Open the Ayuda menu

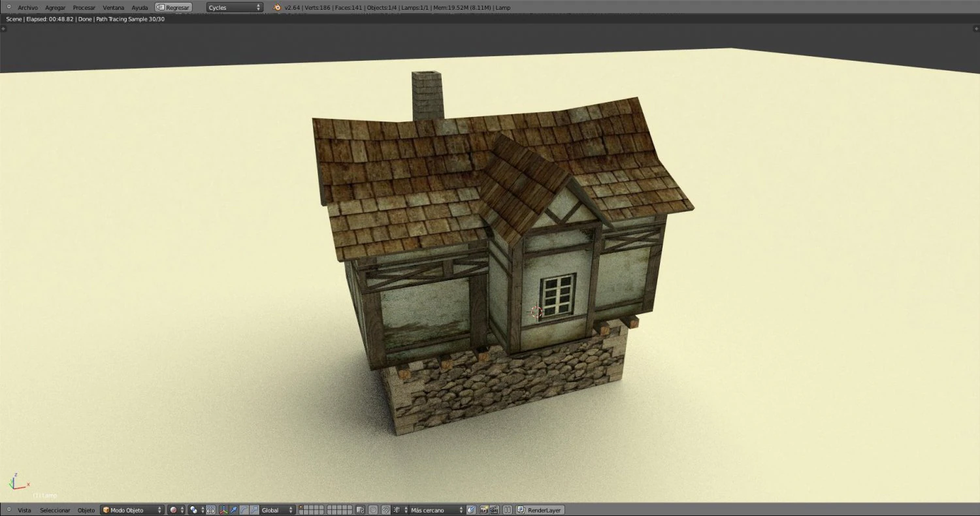[140, 7]
